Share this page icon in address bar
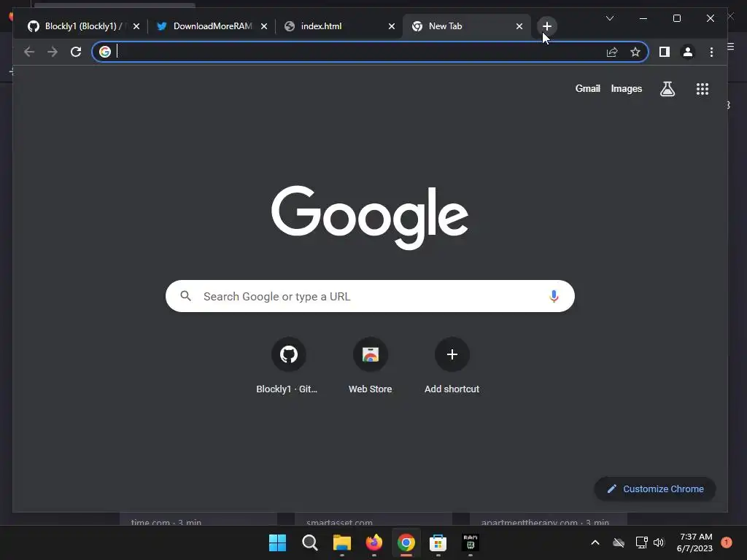 (x=612, y=52)
